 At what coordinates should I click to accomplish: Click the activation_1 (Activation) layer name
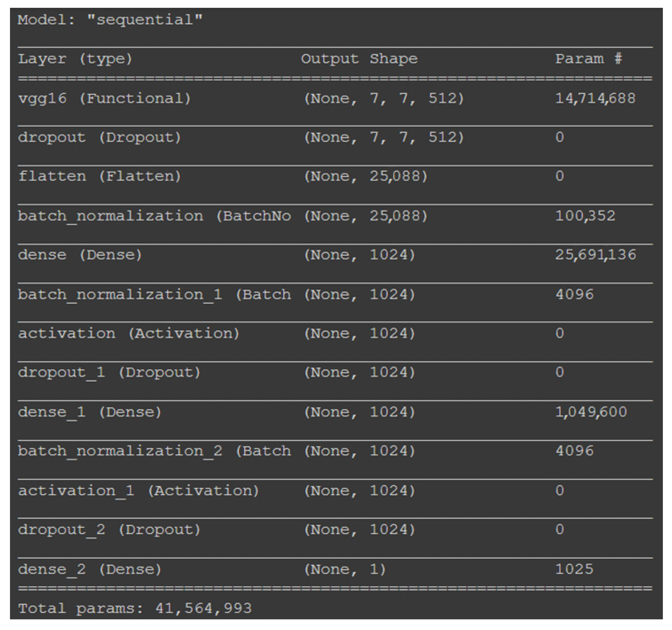[139, 491]
